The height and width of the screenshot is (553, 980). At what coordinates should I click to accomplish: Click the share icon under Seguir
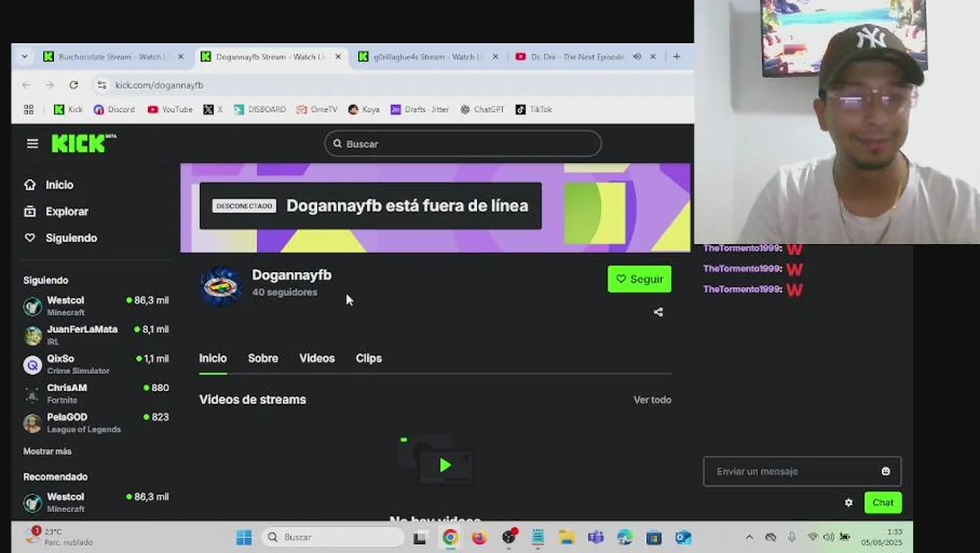(658, 312)
